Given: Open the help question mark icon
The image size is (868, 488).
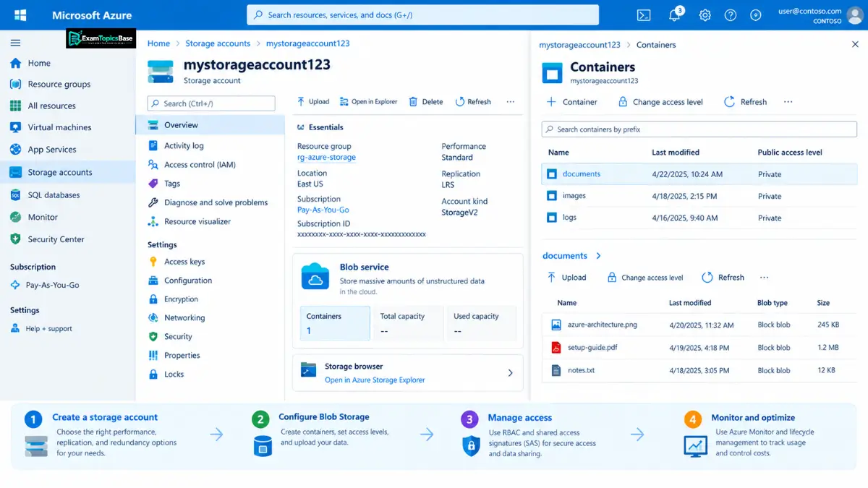Looking at the screenshot, I should (x=731, y=15).
